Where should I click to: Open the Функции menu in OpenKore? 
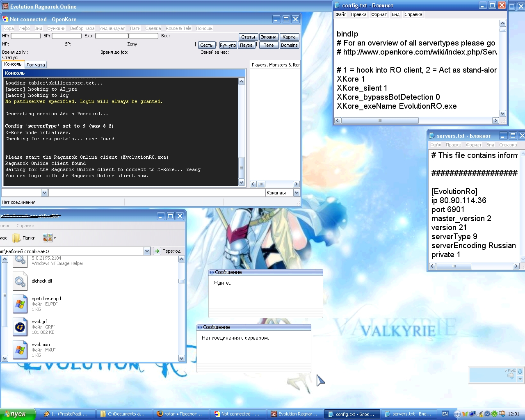[x=56, y=28]
